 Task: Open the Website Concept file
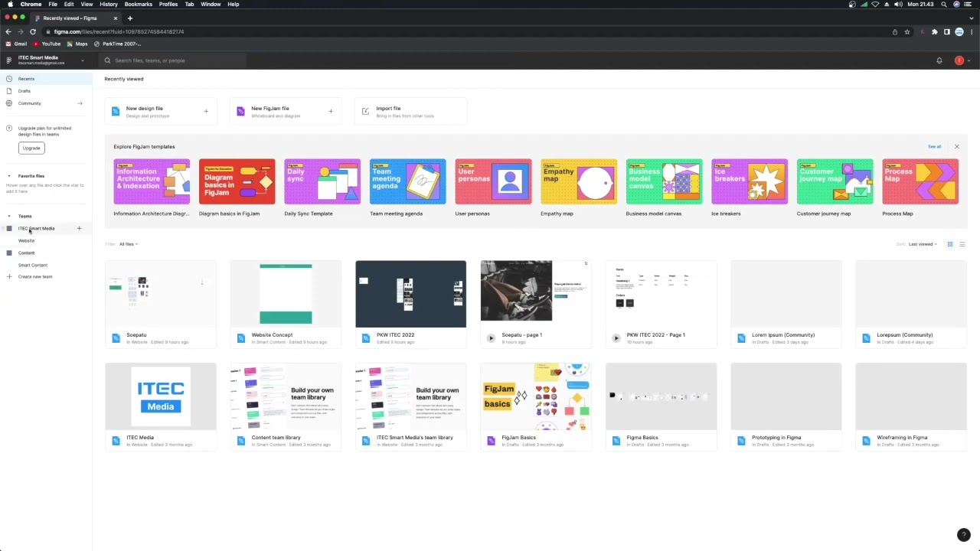point(286,304)
